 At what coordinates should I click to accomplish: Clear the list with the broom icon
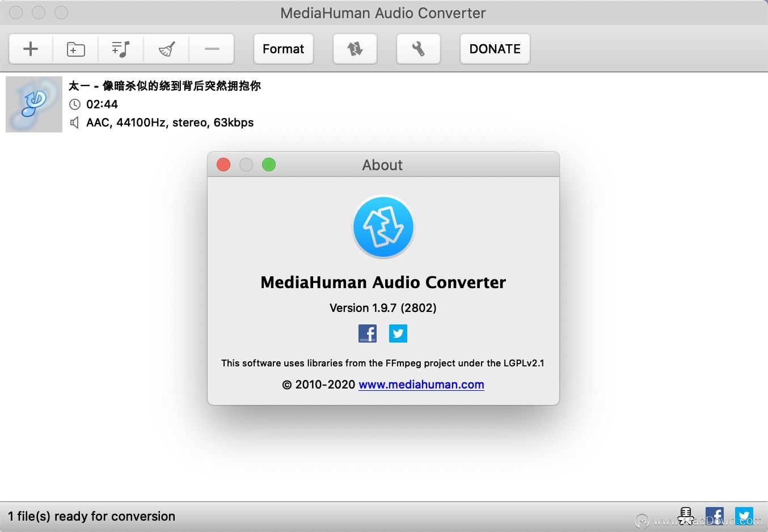point(166,49)
